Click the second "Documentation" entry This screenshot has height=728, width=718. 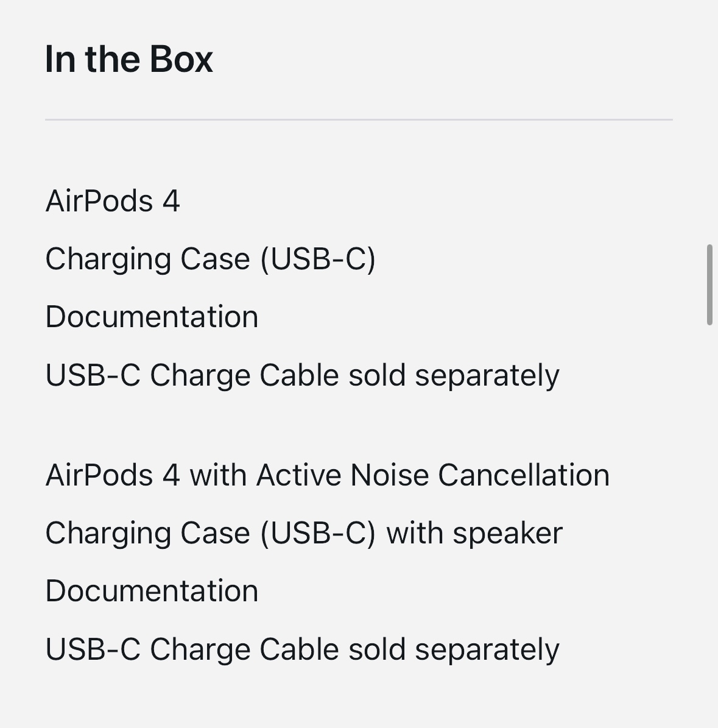[x=152, y=591]
